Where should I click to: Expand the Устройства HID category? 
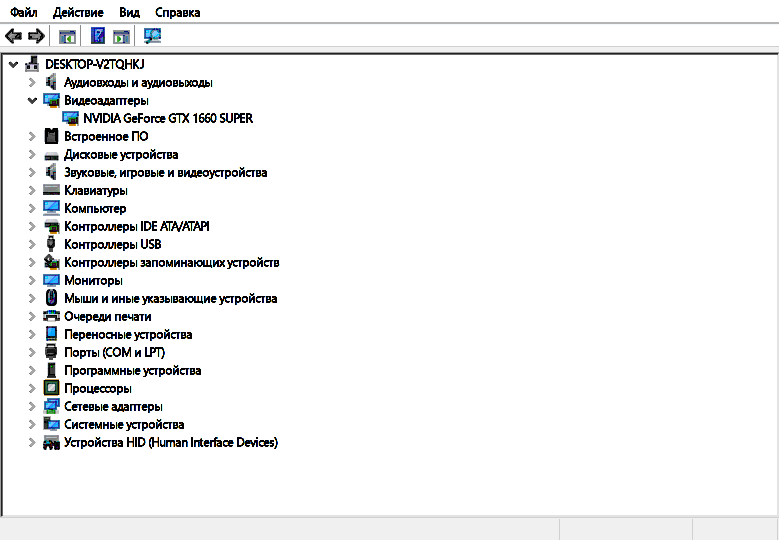32,442
